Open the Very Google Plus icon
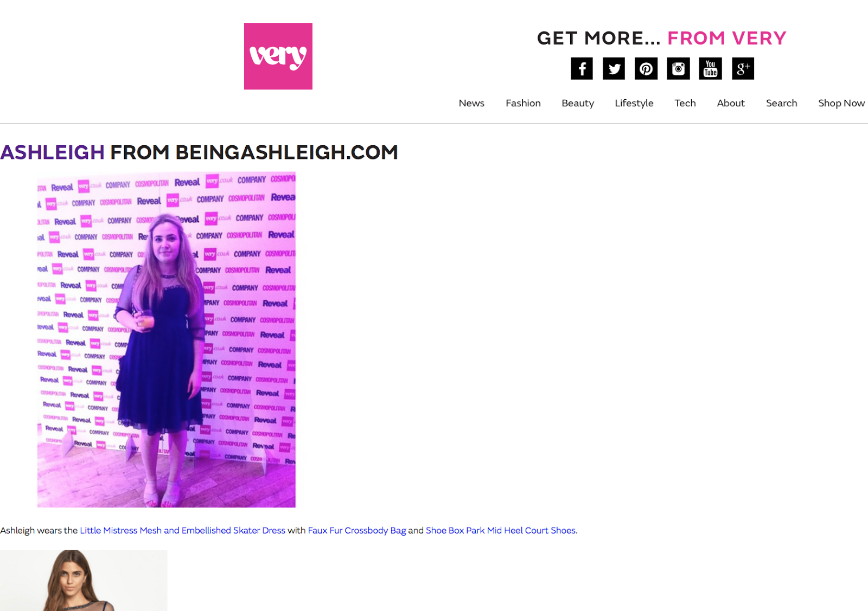The image size is (868, 611). tap(743, 68)
